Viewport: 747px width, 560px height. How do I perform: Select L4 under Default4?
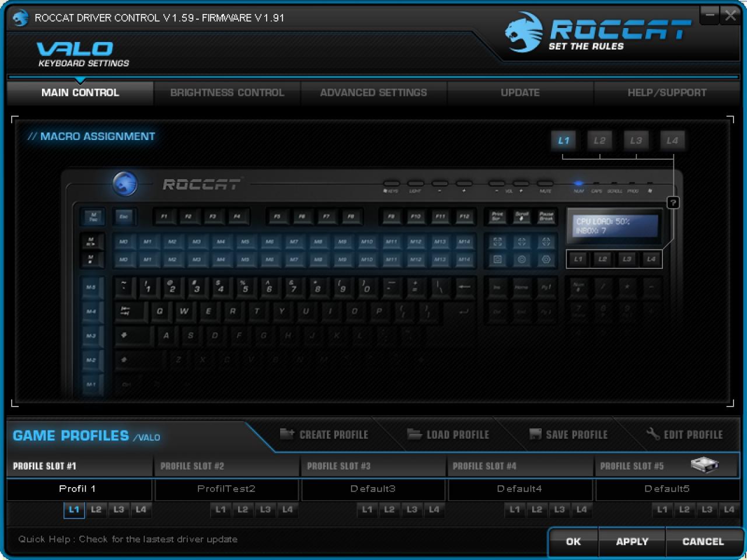tap(581, 510)
